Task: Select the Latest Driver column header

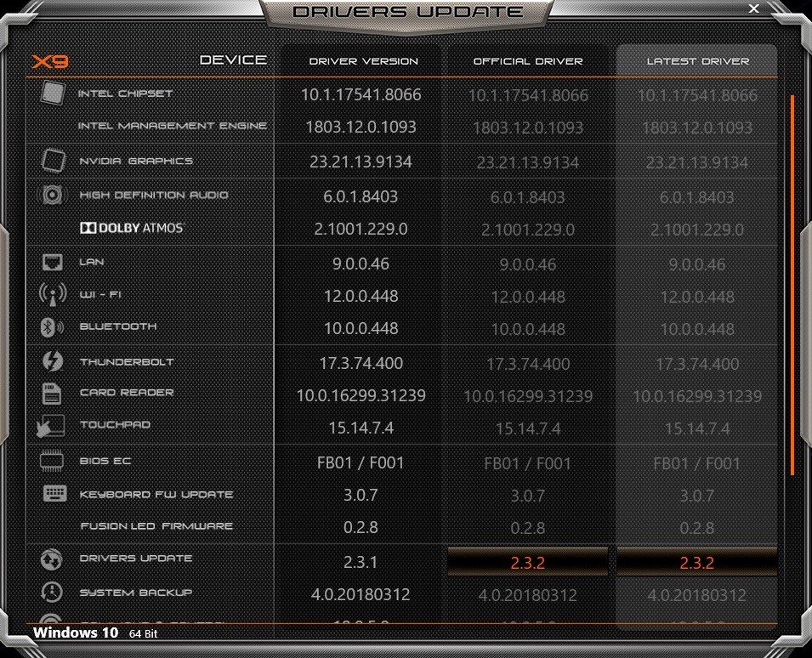Action: pyautogui.click(x=698, y=61)
